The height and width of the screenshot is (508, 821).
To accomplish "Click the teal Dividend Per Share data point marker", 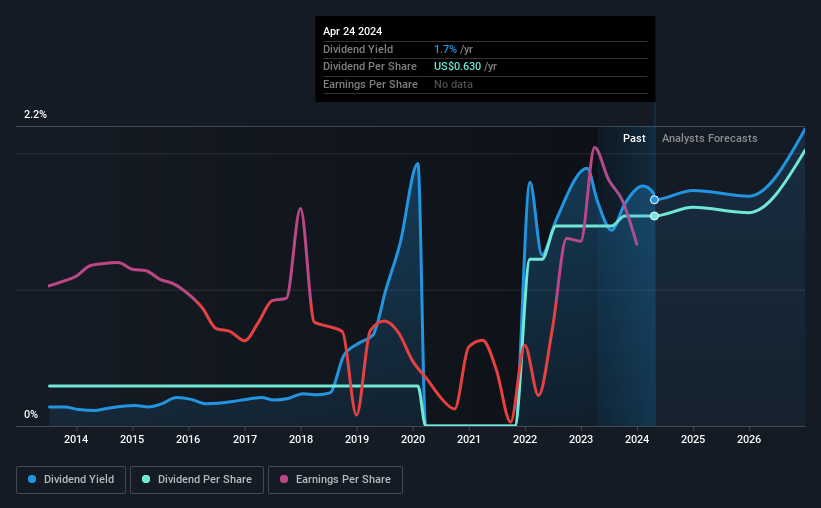I will pyautogui.click(x=654, y=216).
